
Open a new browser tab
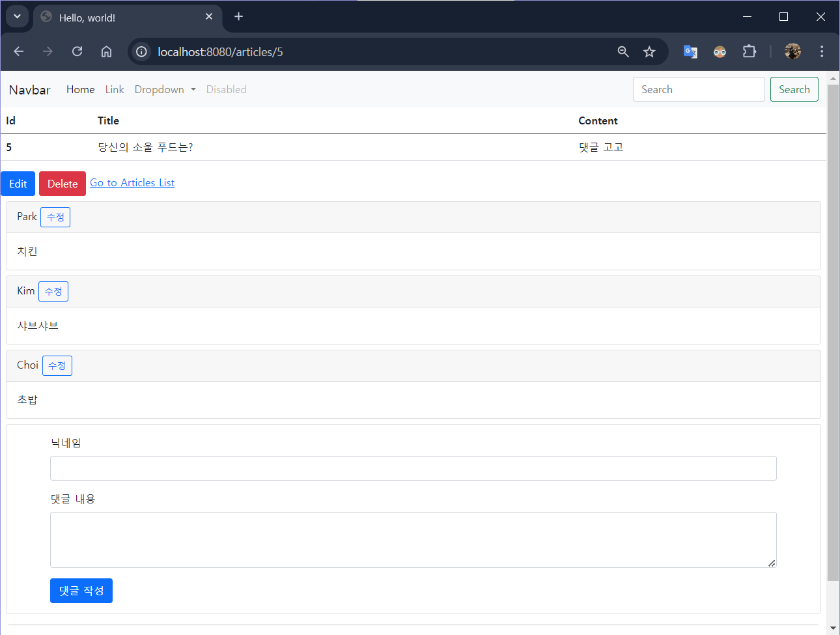point(238,16)
